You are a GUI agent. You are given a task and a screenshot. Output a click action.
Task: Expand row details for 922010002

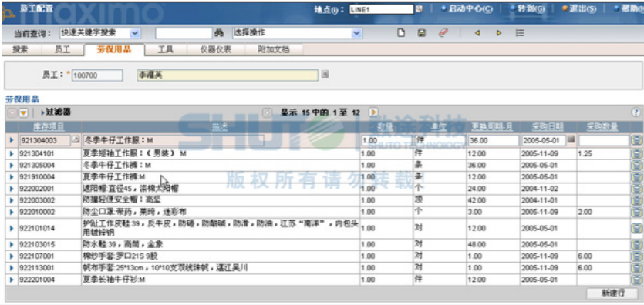(x=12, y=212)
